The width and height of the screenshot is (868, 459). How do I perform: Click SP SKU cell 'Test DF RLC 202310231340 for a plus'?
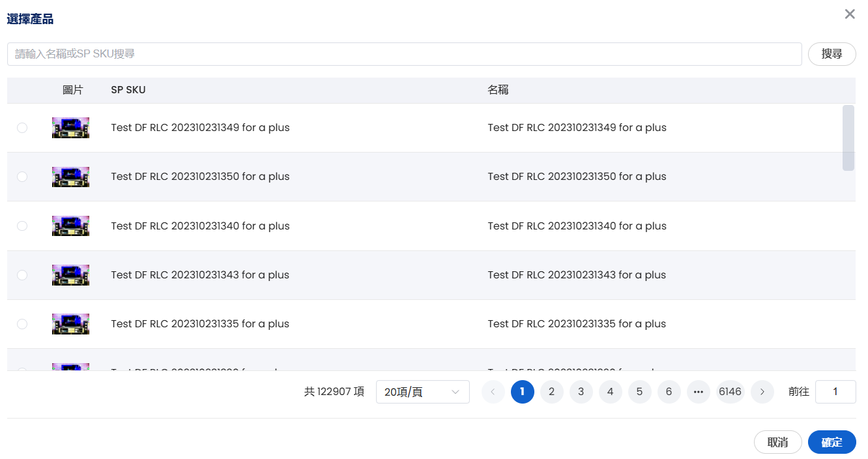tap(200, 226)
